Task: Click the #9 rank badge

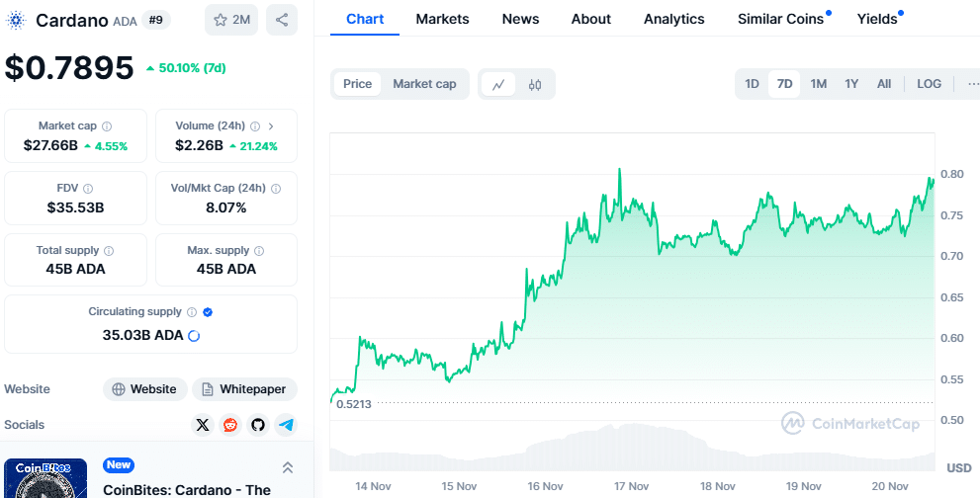Action: click(x=156, y=20)
